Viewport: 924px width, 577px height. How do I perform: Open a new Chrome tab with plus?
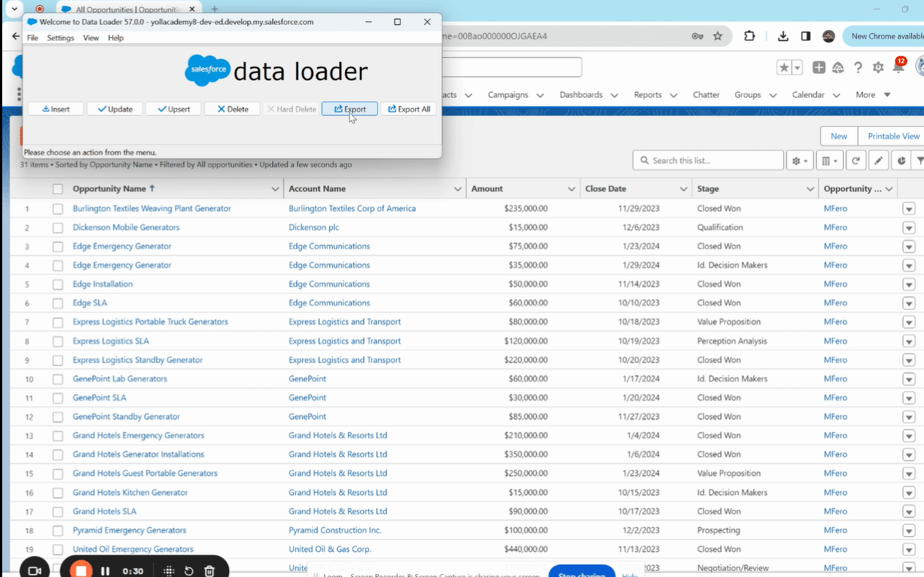(x=214, y=9)
